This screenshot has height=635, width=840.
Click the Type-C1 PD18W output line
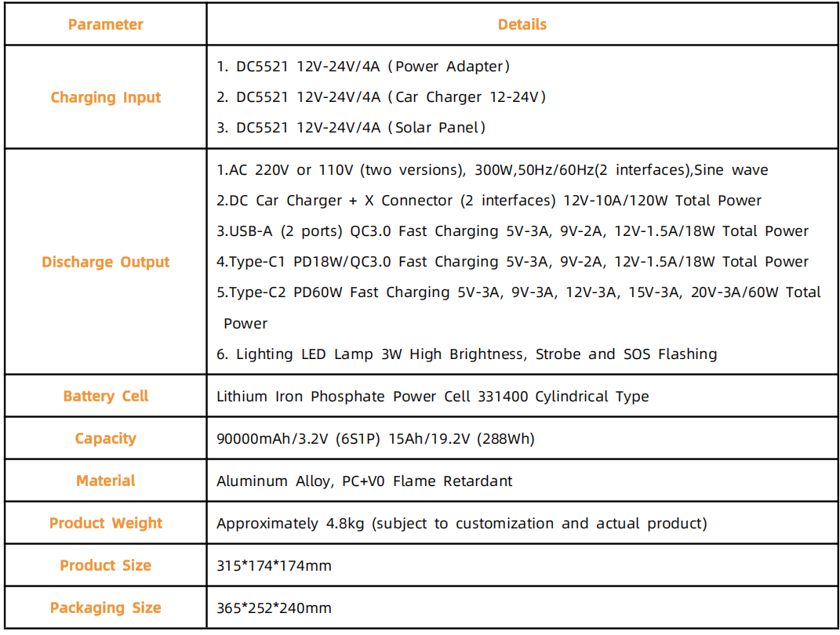512,262
